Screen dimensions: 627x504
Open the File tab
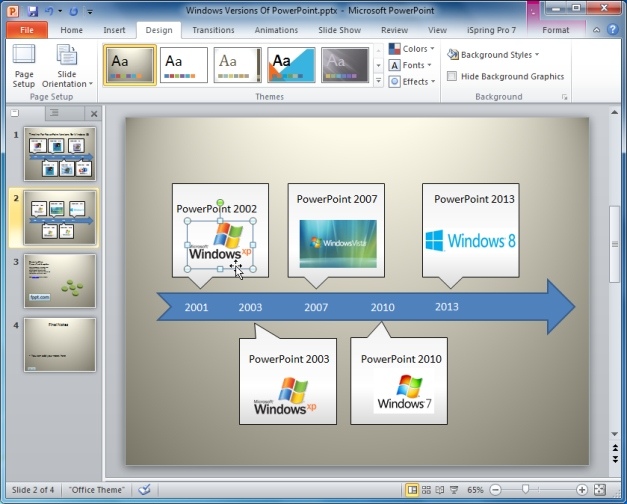coord(27,30)
